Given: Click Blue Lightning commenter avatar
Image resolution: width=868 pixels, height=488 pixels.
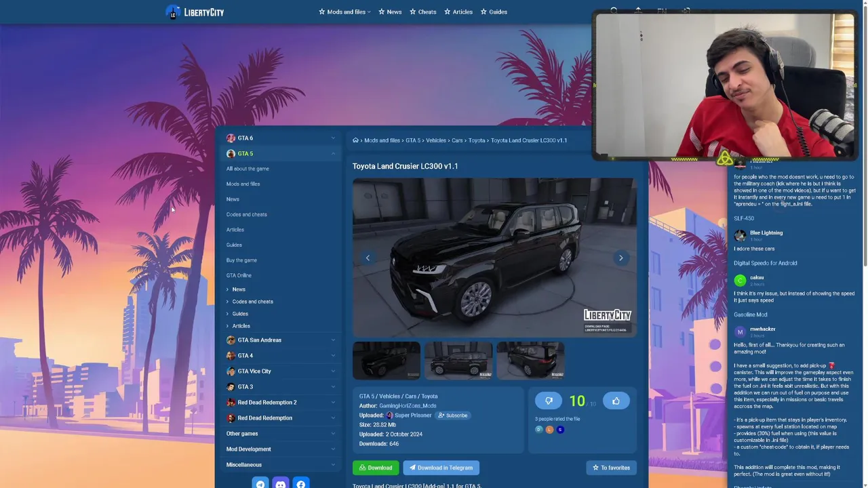Looking at the screenshot, I should [x=740, y=235].
